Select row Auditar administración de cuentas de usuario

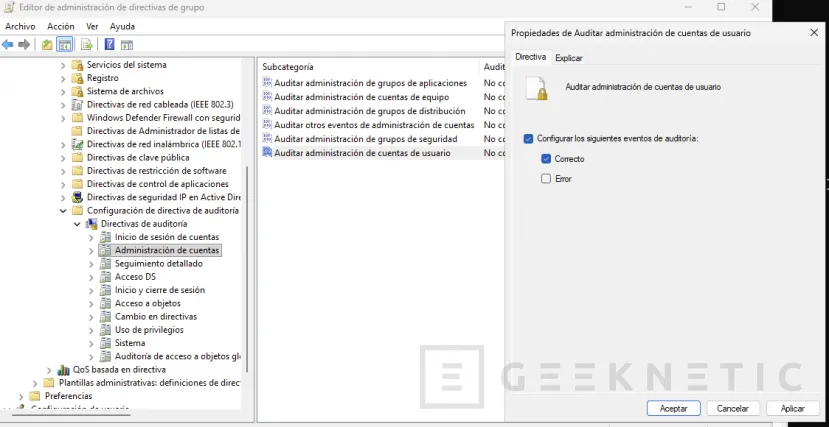[383, 153]
